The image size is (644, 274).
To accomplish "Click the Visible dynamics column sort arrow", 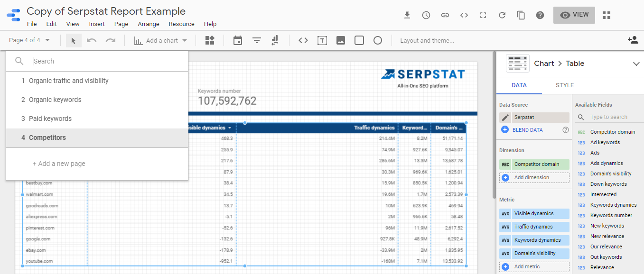I will tap(230, 128).
